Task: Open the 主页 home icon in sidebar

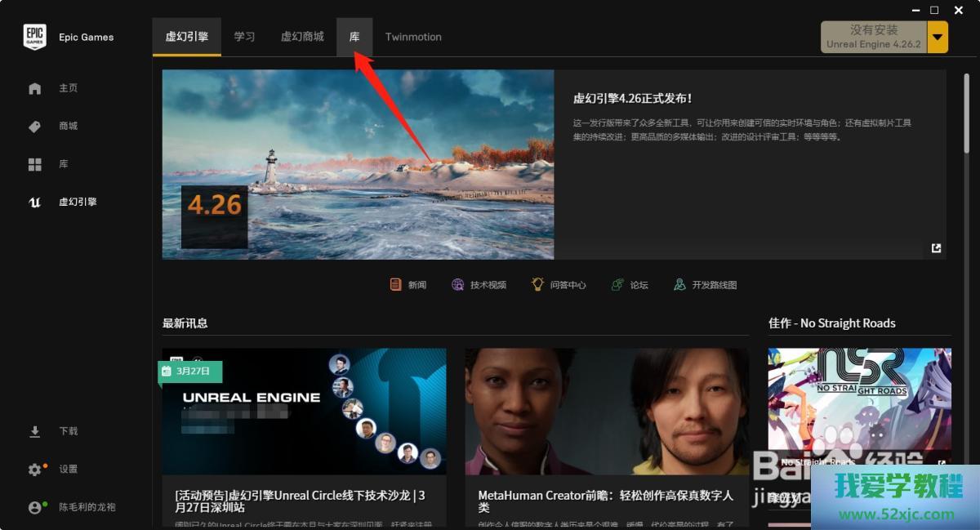Action: tap(34, 88)
